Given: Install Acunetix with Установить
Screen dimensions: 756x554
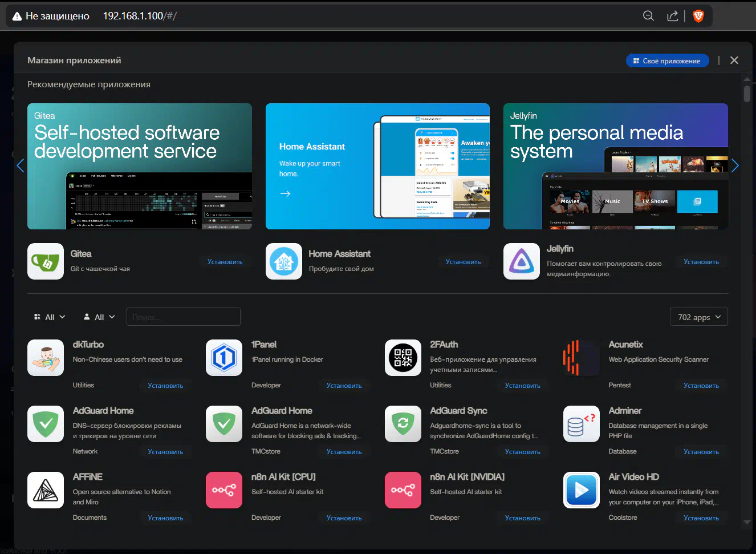Looking at the screenshot, I should coord(701,386).
